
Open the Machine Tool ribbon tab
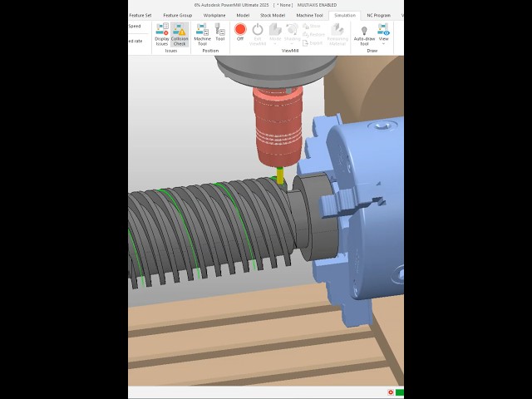click(x=309, y=15)
